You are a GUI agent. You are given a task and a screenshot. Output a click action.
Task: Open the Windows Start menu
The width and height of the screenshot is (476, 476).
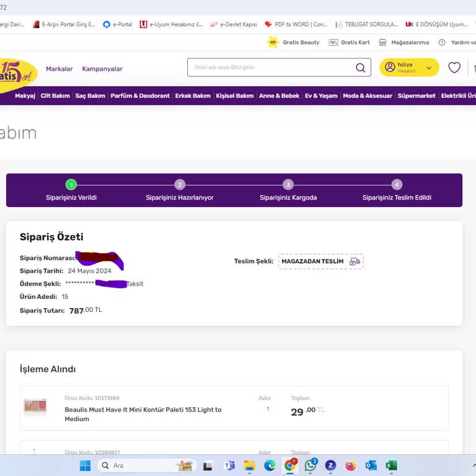tap(85, 465)
